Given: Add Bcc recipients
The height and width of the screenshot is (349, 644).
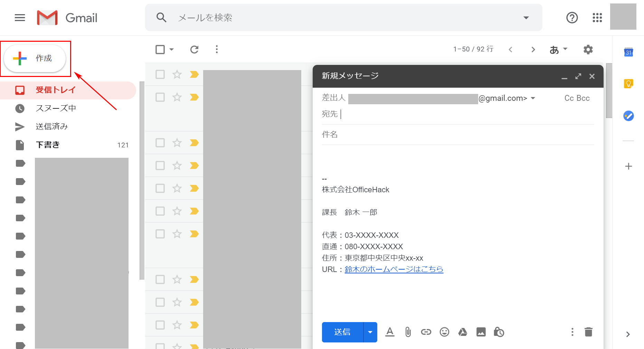Looking at the screenshot, I should click(583, 98).
